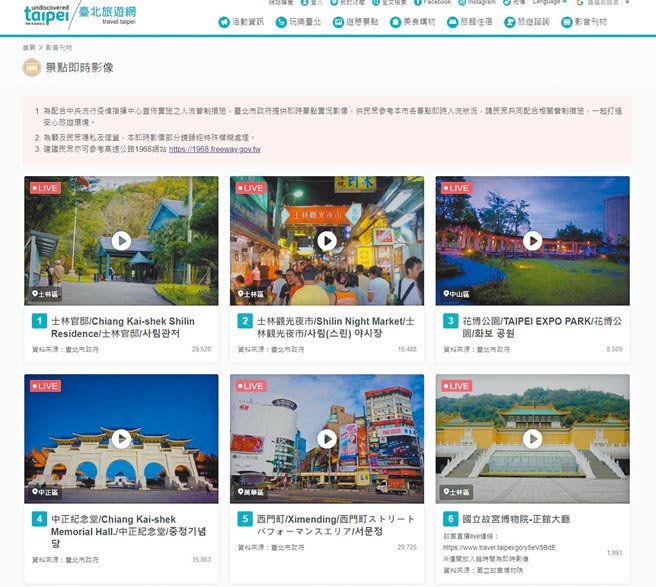This screenshot has width=656, height=587.
Task: Click the 中山區 location tag
Action: (x=456, y=294)
